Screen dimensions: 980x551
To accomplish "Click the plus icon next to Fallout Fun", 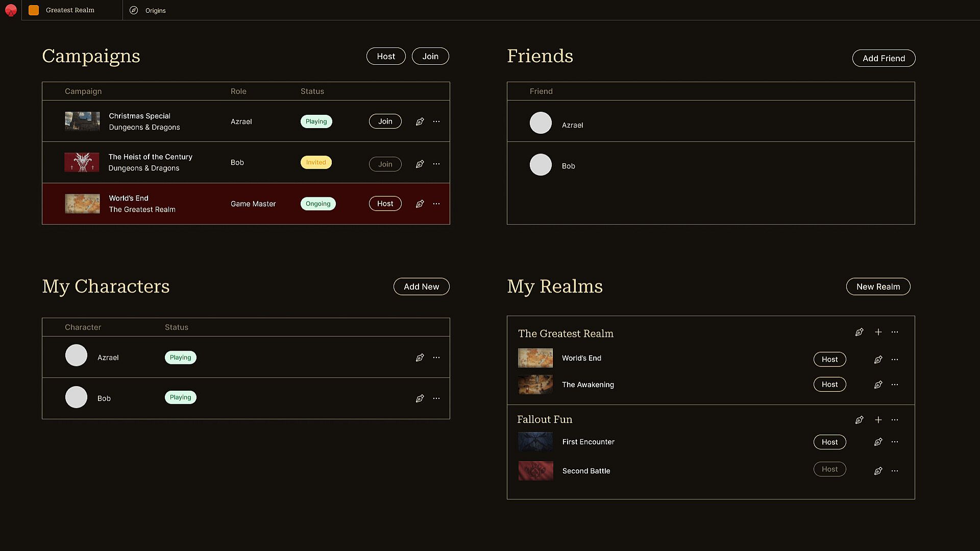I will (x=878, y=420).
